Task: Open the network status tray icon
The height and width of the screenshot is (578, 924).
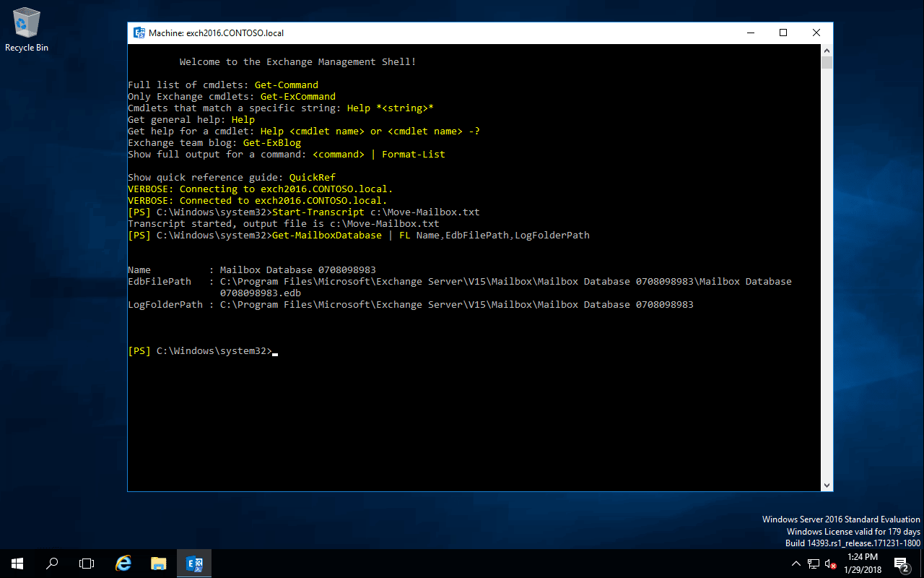Action: (x=814, y=564)
